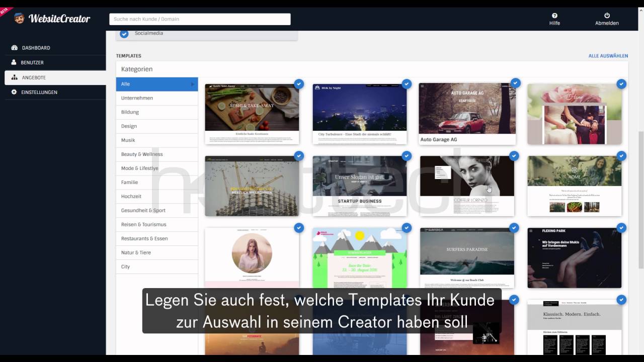
Task: Select the Unternehmen category
Action: click(137, 98)
